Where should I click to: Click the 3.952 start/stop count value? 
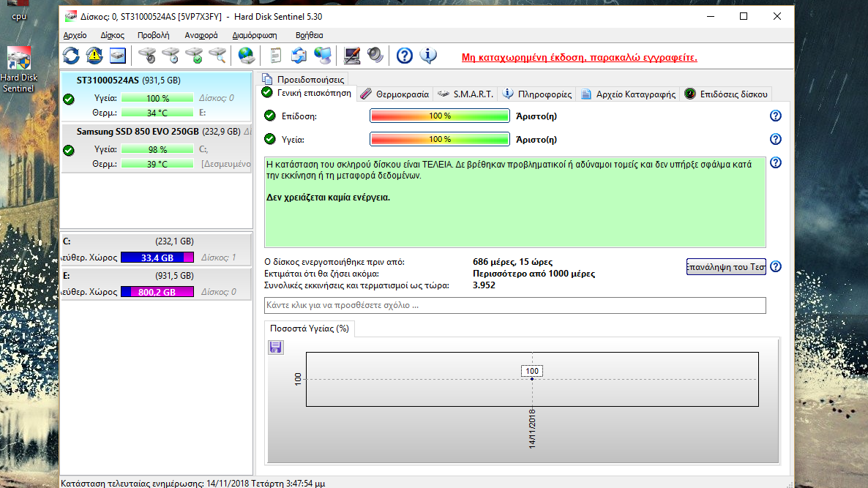point(484,285)
